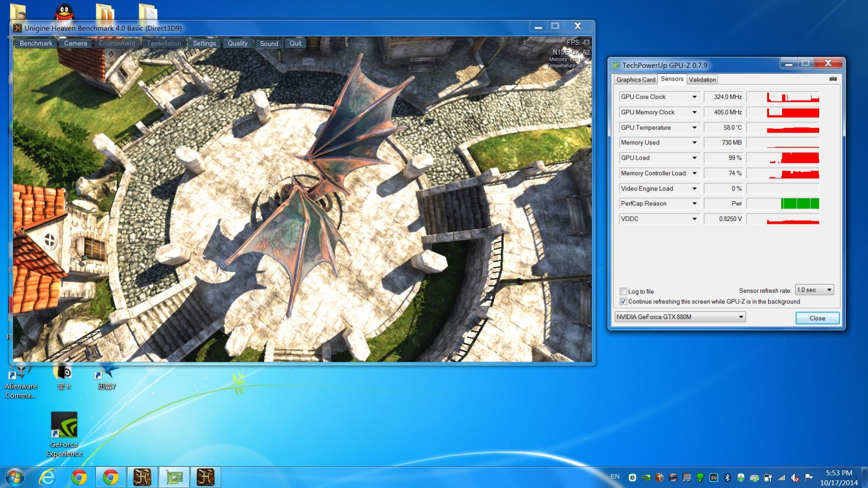Click the ESET tray icon
This screenshot has height=488, width=868.
(632, 477)
